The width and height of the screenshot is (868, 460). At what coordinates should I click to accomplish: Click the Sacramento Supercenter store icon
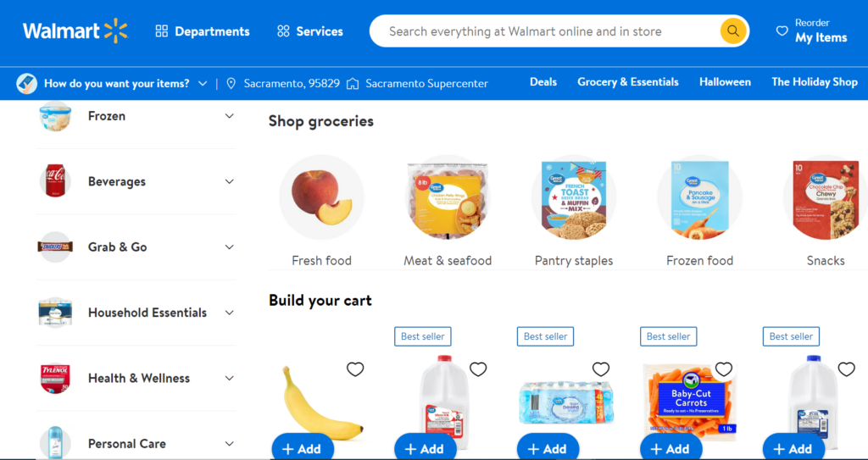click(353, 84)
